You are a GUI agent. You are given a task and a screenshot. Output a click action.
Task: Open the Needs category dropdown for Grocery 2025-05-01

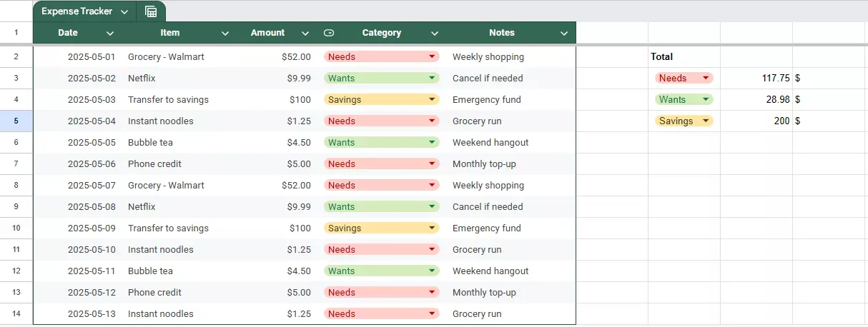(x=432, y=56)
